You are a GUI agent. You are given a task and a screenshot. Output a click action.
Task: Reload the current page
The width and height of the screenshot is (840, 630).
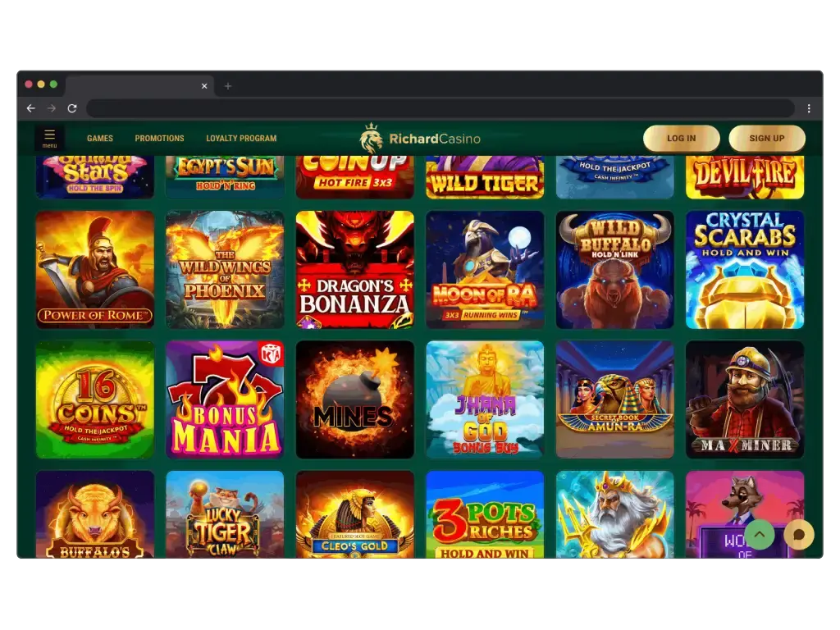click(72, 107)
